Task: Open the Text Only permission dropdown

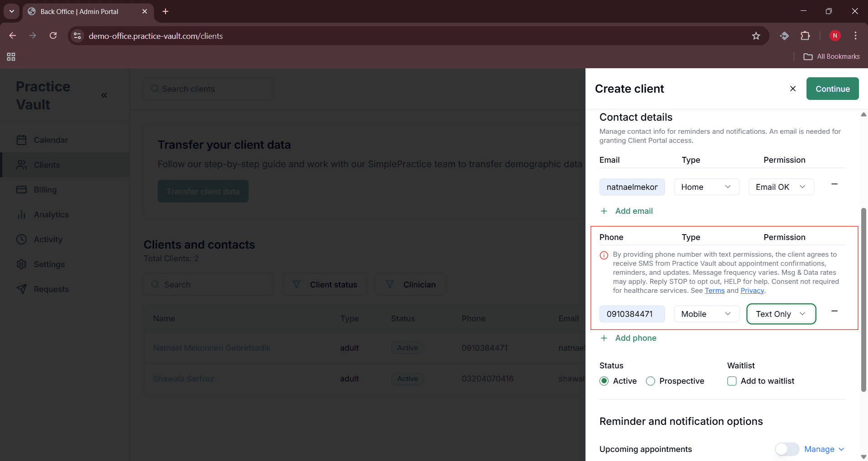Action: (x=781, y=314)
